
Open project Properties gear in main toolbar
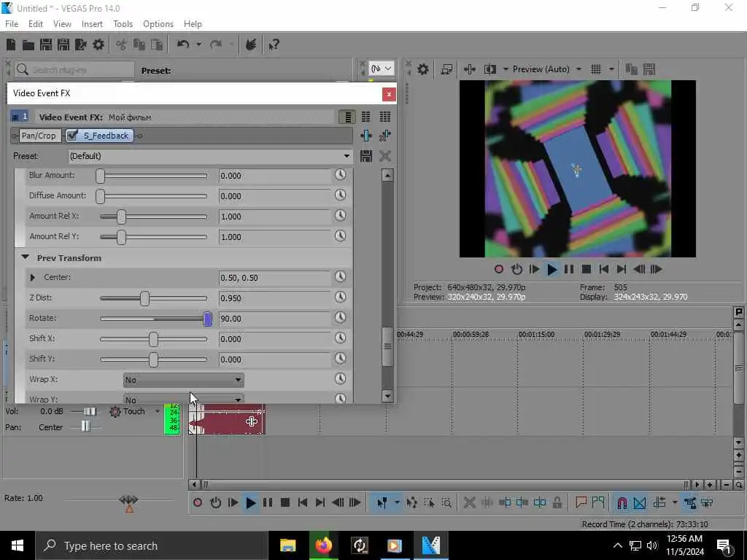[x=98, y=44]
